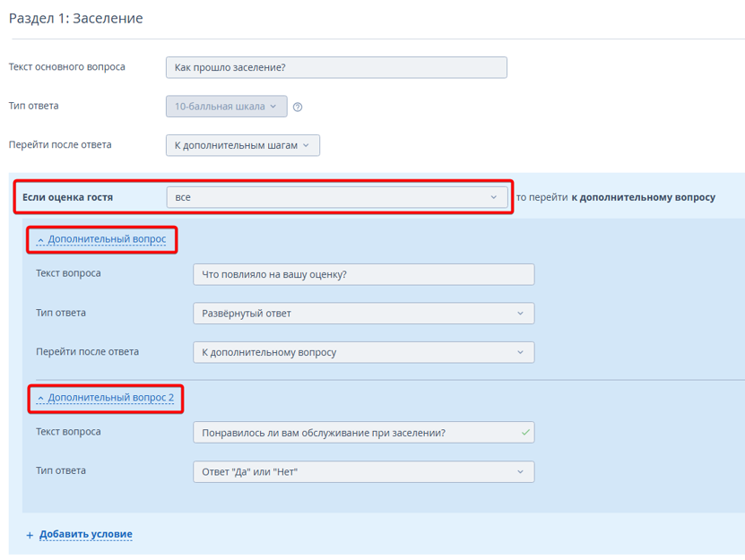Click the Раздел 1: Заселение heading

[76, 18]
